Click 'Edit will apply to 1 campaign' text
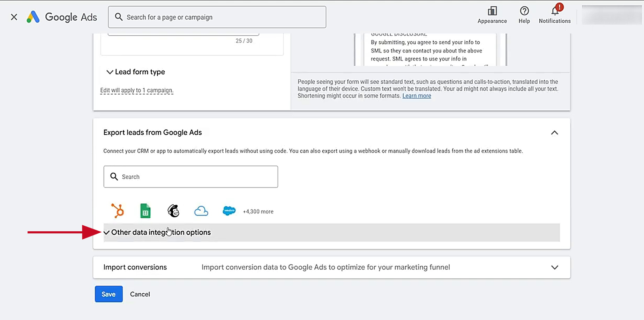644x320 pixels. tap(137, 90)
